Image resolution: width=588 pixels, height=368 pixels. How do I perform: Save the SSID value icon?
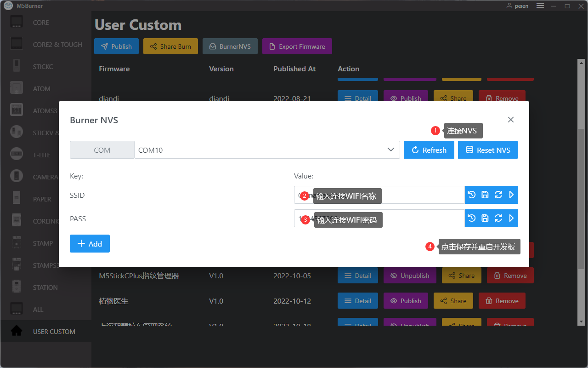[485, 195]
